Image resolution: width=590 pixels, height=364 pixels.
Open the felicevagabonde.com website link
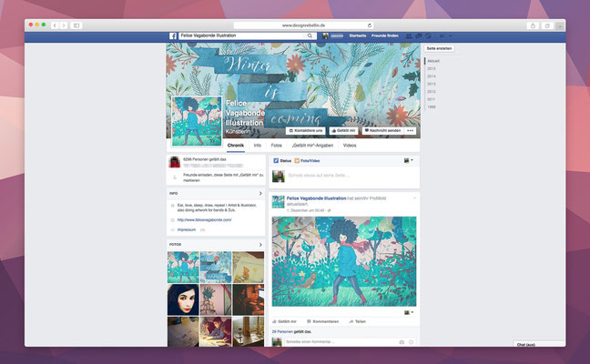click(x=204, y=220)
